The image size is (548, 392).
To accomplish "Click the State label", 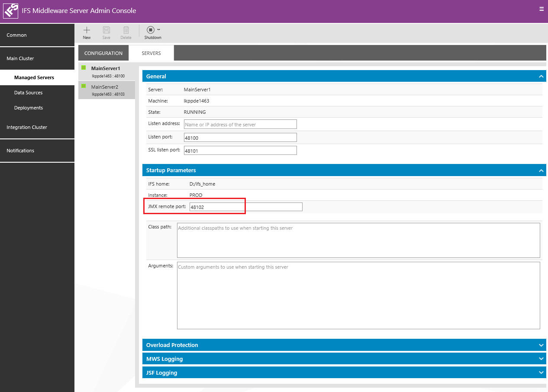I will (154, 112).
